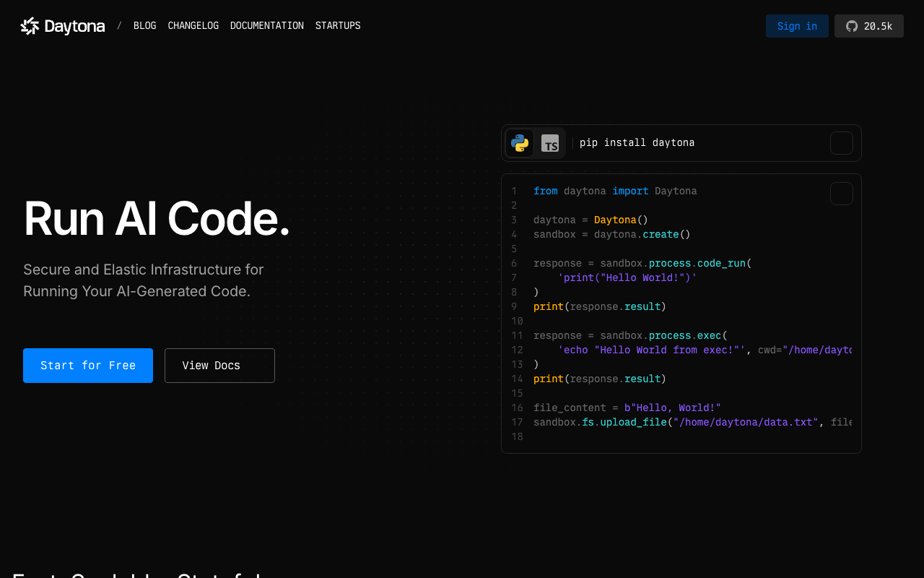The width and height of the screenshot is (924, 578).
Task: Open the GitHub 20.5k stars link
Action: [869, 26]
